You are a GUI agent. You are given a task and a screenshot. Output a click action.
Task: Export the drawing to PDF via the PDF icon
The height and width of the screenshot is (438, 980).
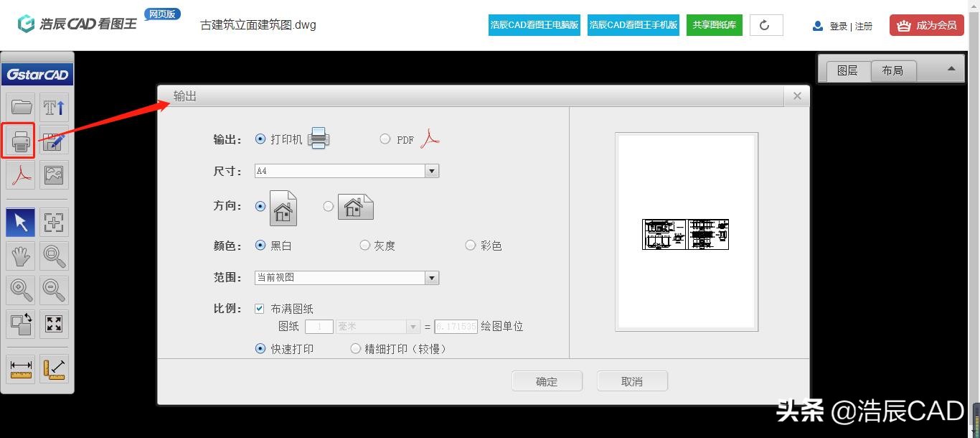pyautogui.click(x=21, y=174)
